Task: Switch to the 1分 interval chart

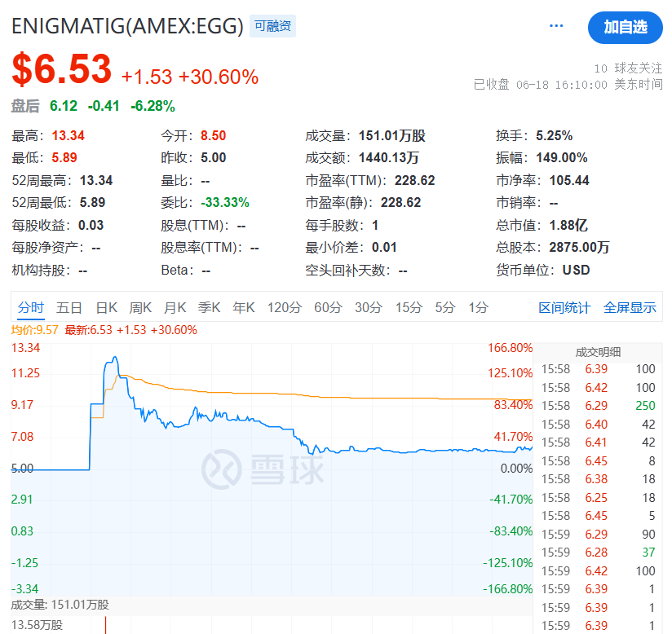Action: [478, 307]
